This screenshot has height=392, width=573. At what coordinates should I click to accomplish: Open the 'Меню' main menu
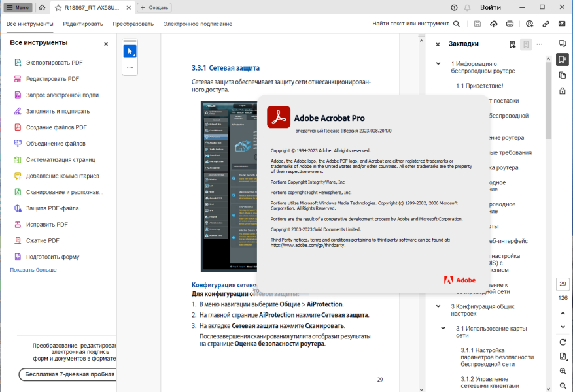coord(18,7)
